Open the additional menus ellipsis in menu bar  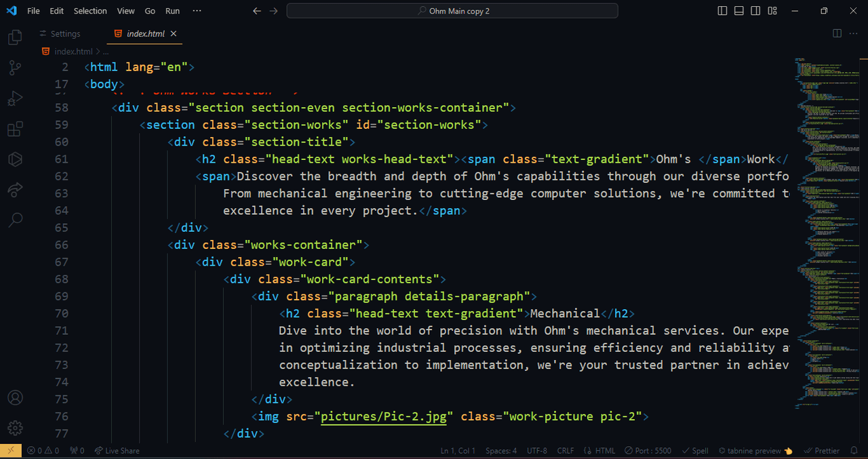click(x=197, y=11)
